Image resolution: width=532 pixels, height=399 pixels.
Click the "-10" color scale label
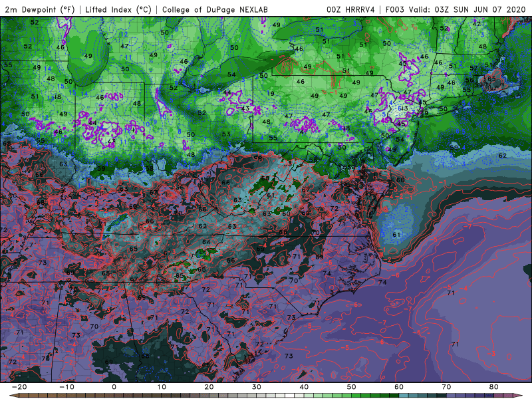pyautogui.click(x=66, y=387)
